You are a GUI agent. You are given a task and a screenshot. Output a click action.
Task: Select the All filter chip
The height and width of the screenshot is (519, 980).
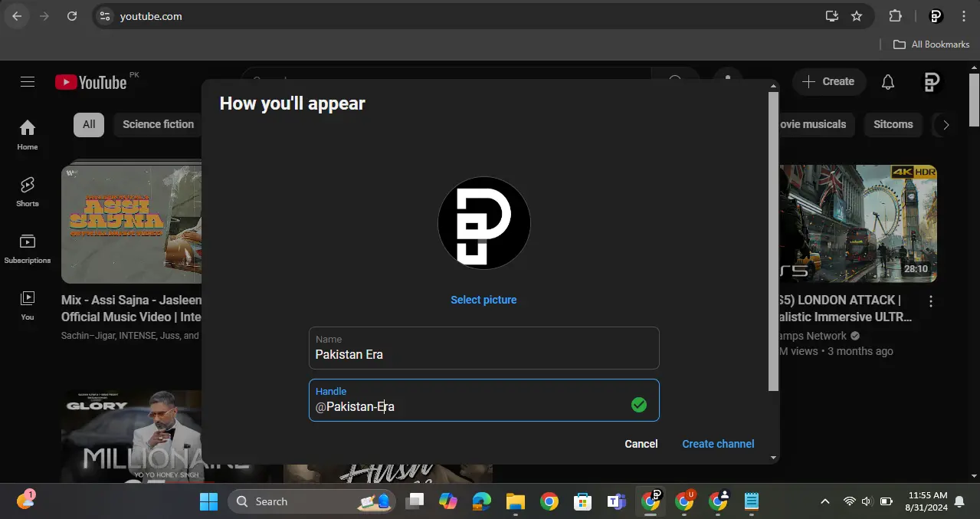(89, 124)
